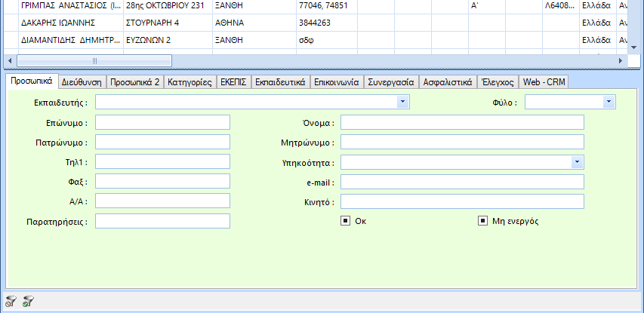Click the grid's vertical scroll down arrow
The image size is (644, 313).
[x=633, y=48]
